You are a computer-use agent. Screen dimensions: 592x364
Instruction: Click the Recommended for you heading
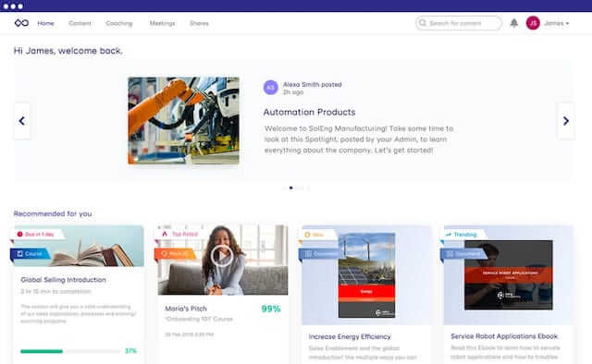click(53, 214)
